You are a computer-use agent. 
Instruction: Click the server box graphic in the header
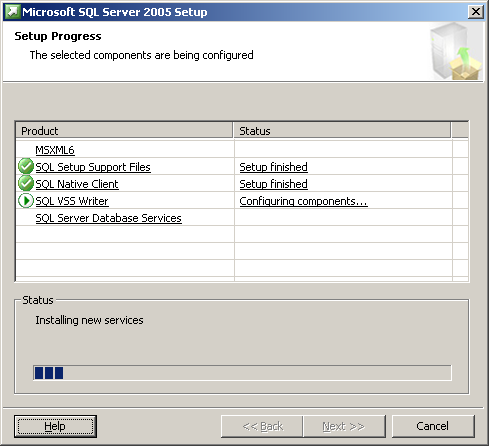click(456, 51)
